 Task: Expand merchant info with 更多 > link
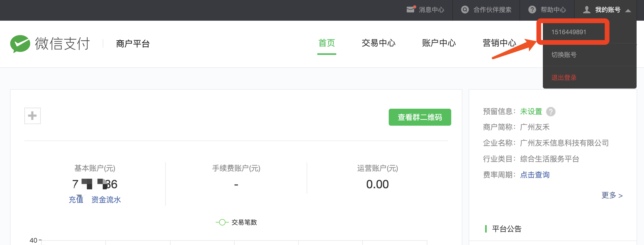pyautogui.click(x=612, y=195)
